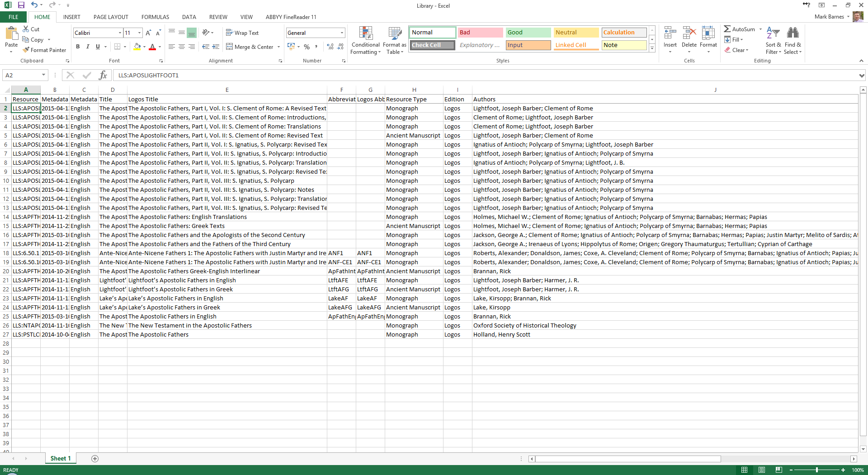This screenshot has width=868, height=475.
Task: Click the Save icon in quick access toolbar
Action: (x=21, y=5)
